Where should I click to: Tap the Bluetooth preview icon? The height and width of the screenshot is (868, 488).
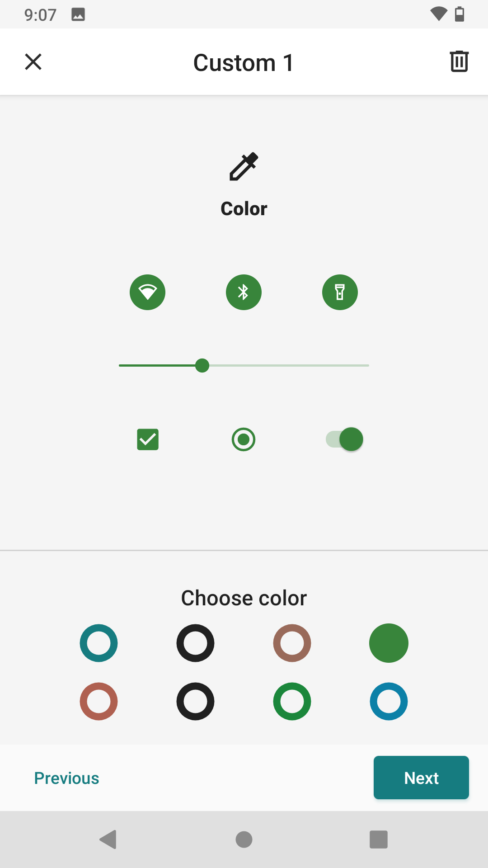point(244,292)
